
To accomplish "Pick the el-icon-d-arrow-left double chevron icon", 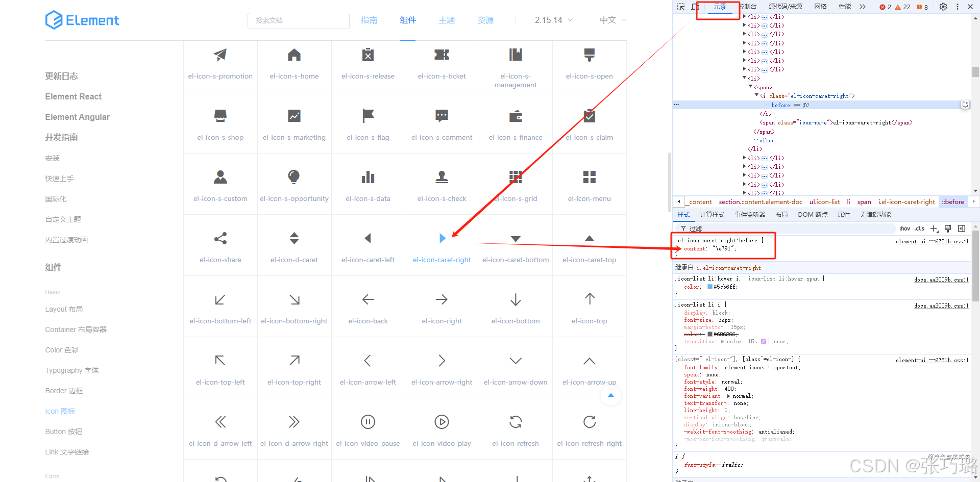I will coord(220,422).
